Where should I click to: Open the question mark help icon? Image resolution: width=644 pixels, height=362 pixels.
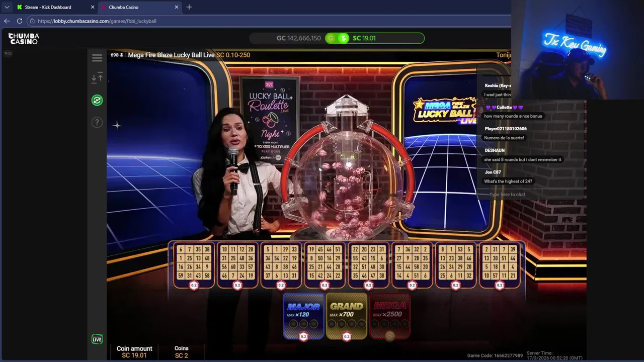[x=97, y=122]
